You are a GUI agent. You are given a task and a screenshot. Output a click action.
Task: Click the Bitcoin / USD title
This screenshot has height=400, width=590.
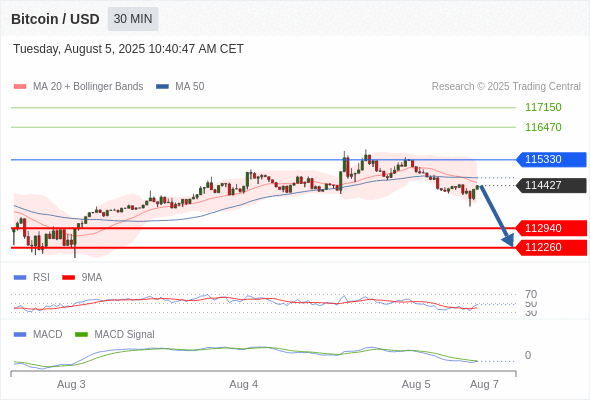[x=55, y=19]
